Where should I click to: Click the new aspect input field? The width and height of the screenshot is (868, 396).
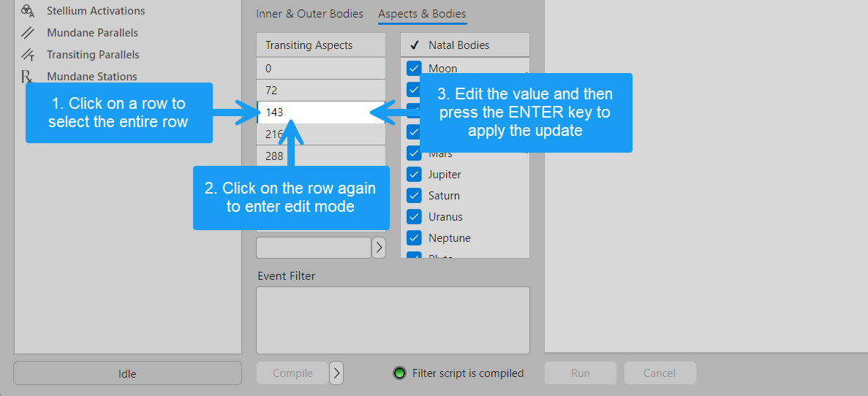313,248
